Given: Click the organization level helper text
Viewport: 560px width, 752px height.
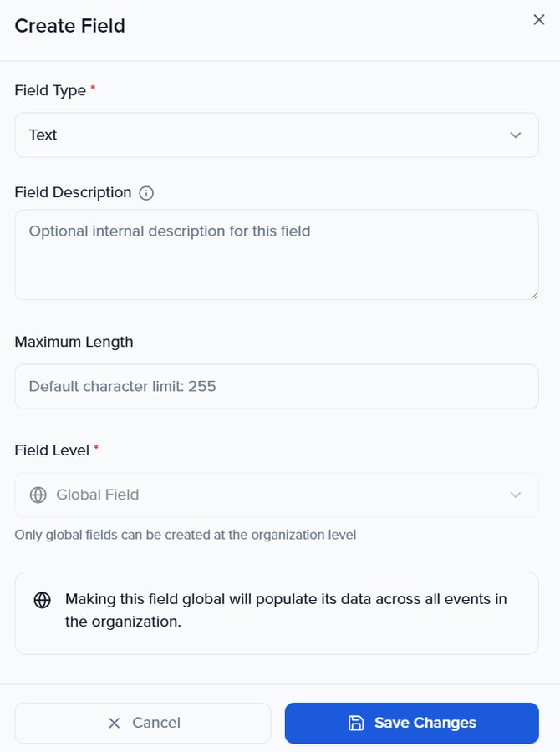Looking at the screenshot, I should [x=186, y=535].
